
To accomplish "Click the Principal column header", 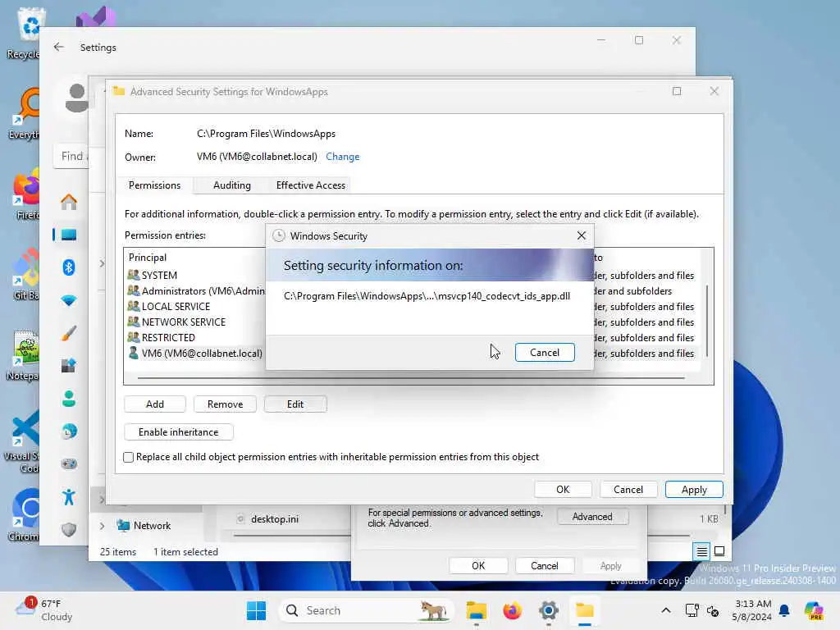I will (148, 258).
